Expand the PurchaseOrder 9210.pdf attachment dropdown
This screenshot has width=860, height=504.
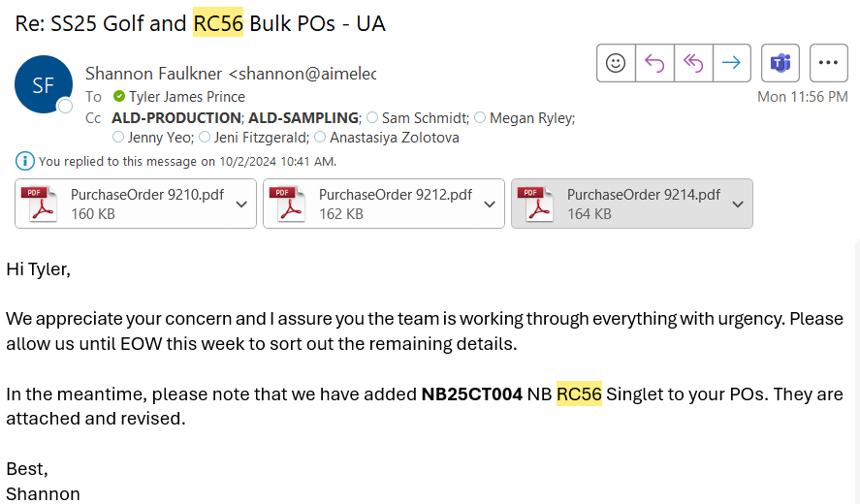[241, 204]
